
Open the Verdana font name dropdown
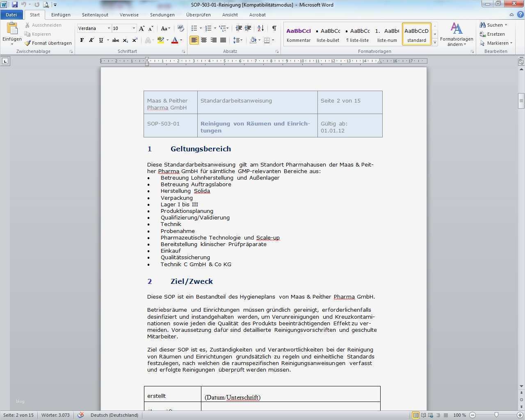click(109, 28)
